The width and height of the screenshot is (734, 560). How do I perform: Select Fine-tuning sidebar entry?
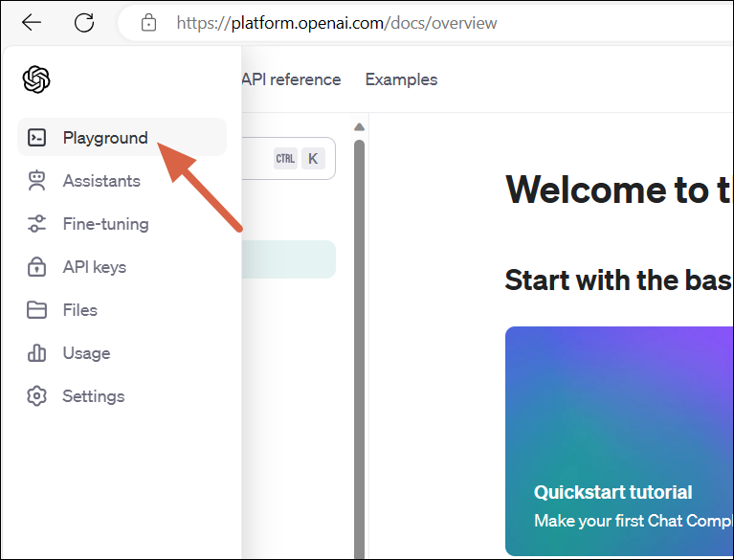pyautogui.click(x=122, y=224)
